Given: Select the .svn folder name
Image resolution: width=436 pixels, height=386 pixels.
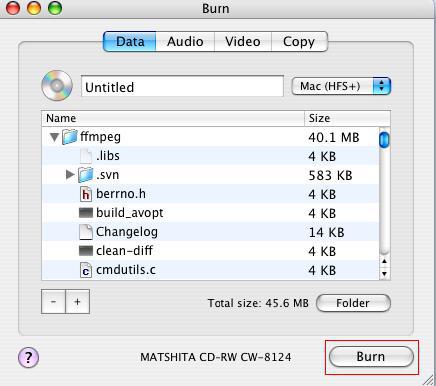Looking at the screenshot, I should click(107, 175).
